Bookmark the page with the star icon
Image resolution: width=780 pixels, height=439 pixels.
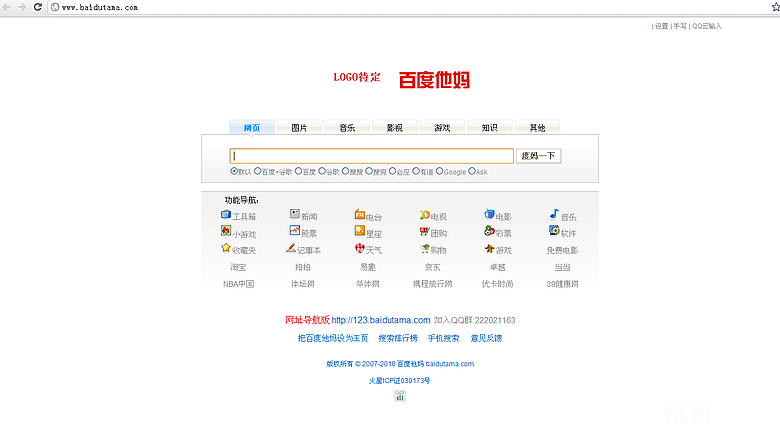point(776,7)
